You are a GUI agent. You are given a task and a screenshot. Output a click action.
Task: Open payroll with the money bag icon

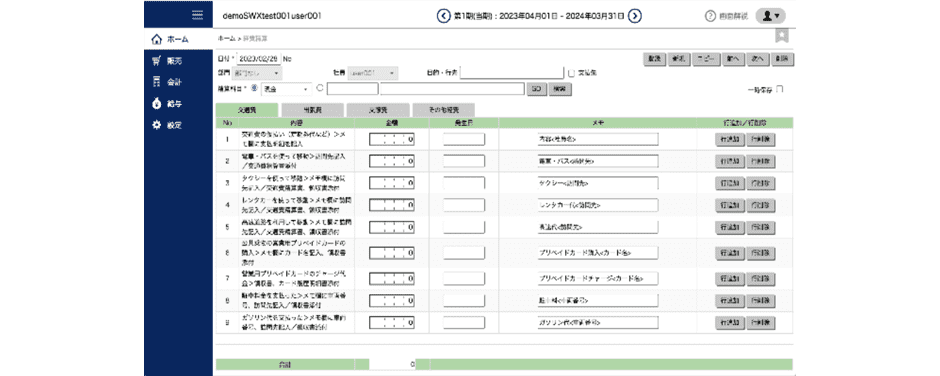(156, 103)
